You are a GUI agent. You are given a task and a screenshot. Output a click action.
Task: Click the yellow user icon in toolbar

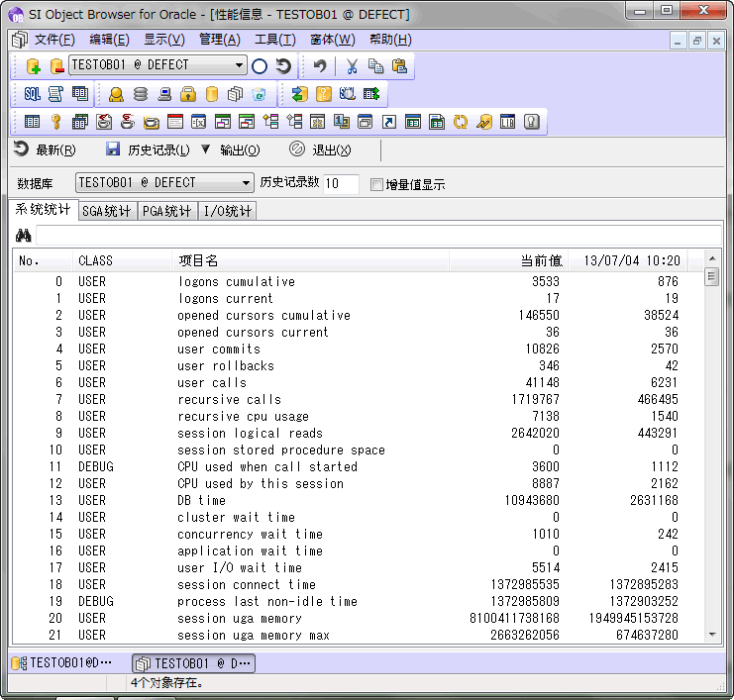[x=116, y=94]
